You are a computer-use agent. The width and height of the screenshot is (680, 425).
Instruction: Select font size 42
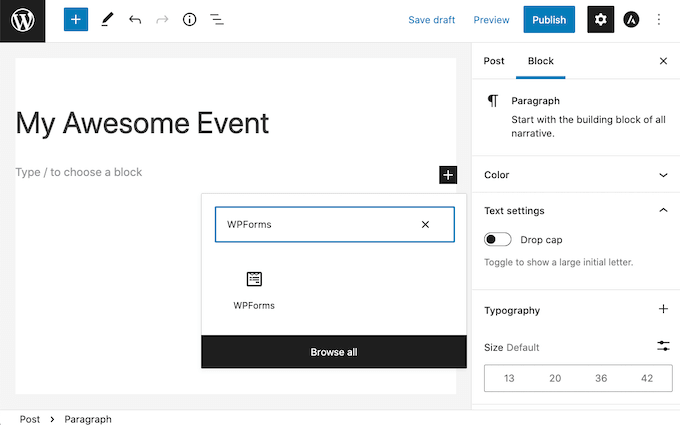647,378
